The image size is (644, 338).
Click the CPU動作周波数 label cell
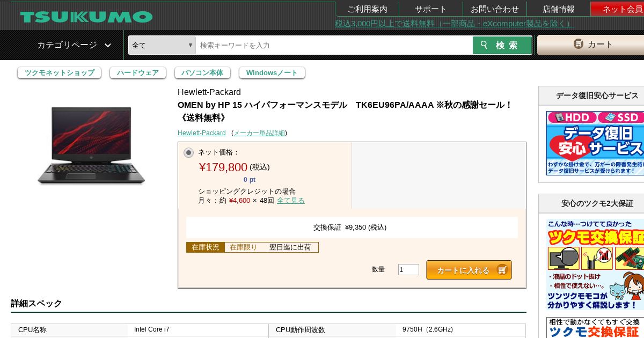[333, 329]
